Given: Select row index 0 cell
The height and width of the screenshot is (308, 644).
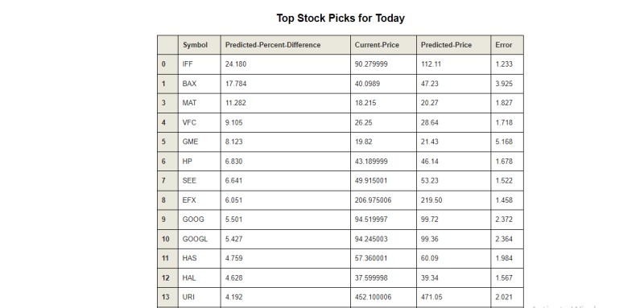Looking at the screenshot, I should pyautogui.click(x=167, y=64).
